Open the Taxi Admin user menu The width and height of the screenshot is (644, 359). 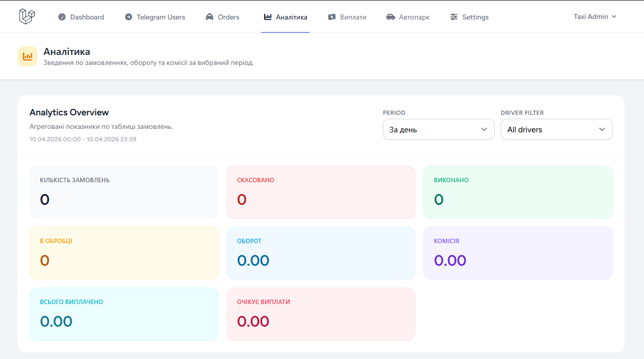[595, 16]
